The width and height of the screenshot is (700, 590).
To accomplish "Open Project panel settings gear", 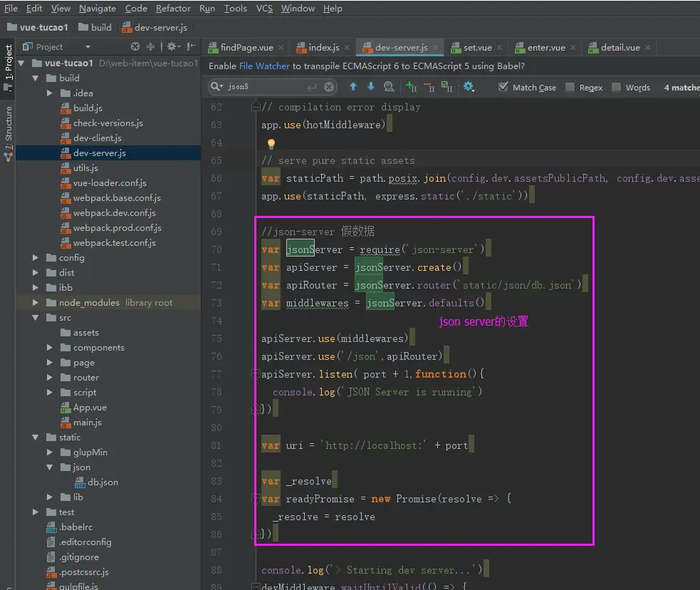I will [x=172, y=47].
